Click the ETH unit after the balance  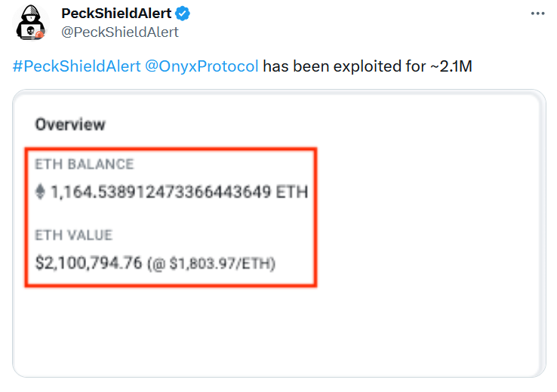coord(292,192)
